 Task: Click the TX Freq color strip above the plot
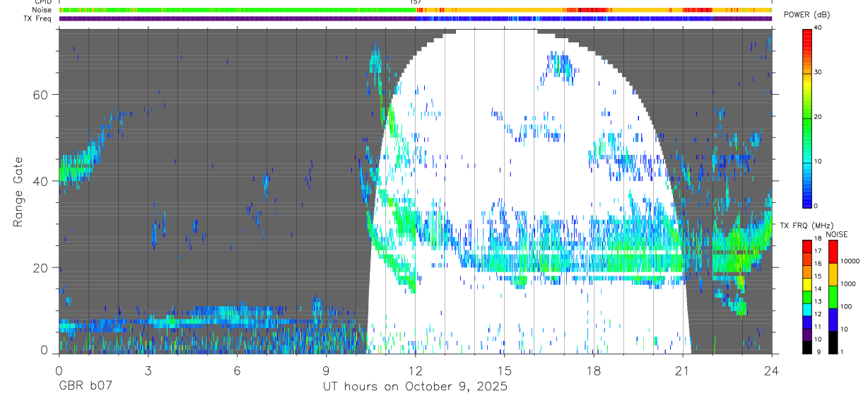416,18
